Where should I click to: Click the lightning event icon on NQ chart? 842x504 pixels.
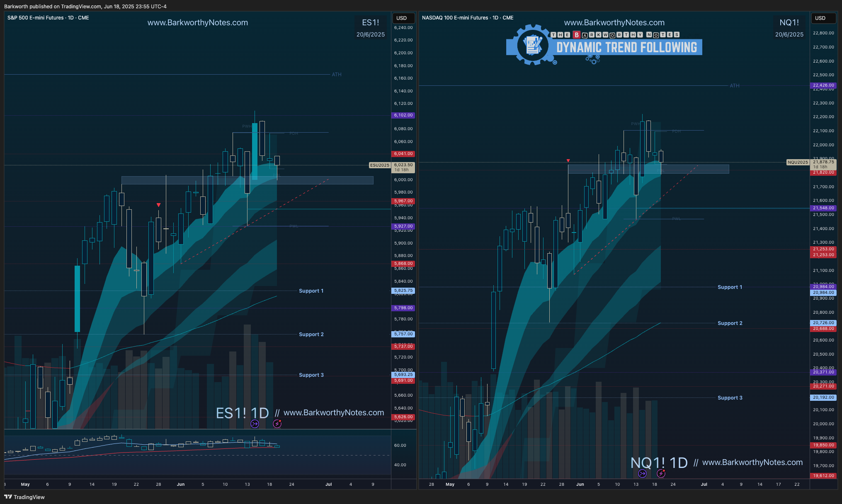pyautogui.click(x=661, y=473)
